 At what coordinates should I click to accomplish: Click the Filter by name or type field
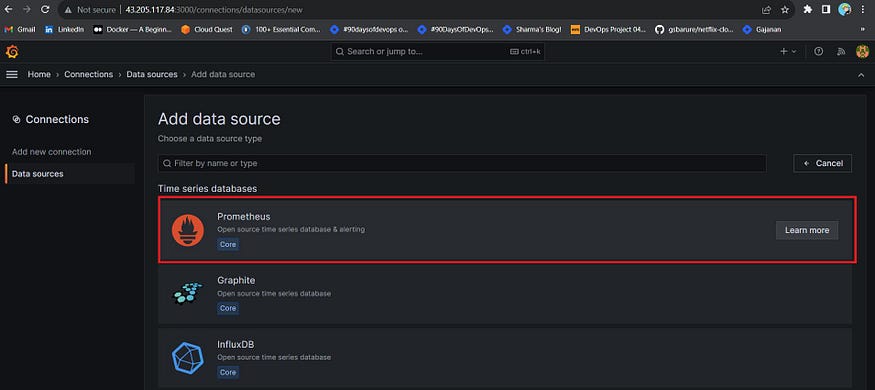(x=462, y=163)
